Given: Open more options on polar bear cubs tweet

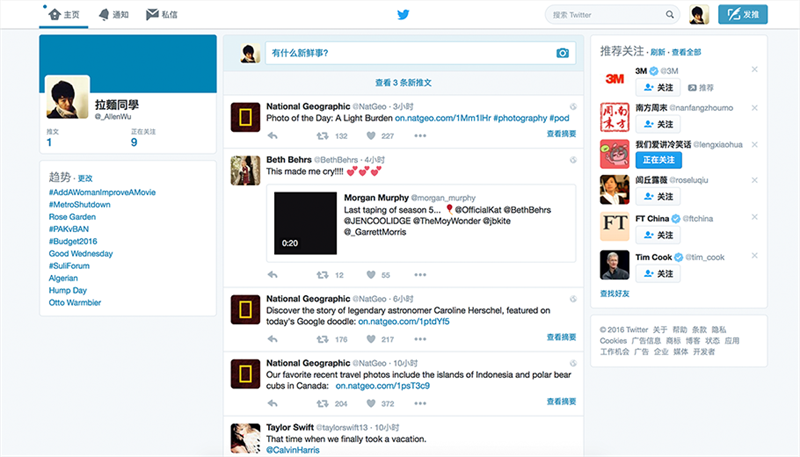Looking at the screenshot, I should tap(420, 403).
